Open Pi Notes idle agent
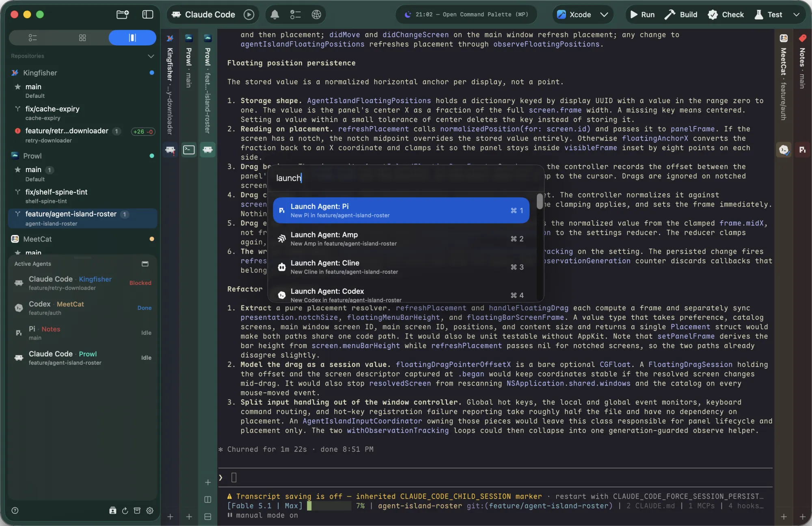Image resolution: width=812 pixels, height=526 pixels. point(82,333)
